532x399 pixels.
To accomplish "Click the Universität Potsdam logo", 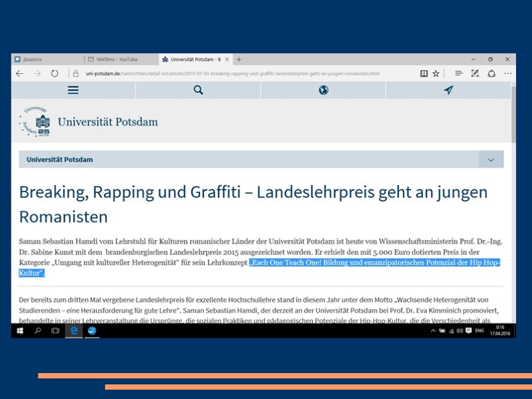I will tap(35, 122).
